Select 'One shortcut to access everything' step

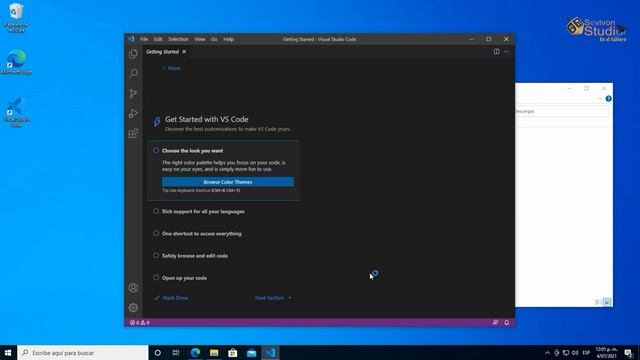click(201, 233)
